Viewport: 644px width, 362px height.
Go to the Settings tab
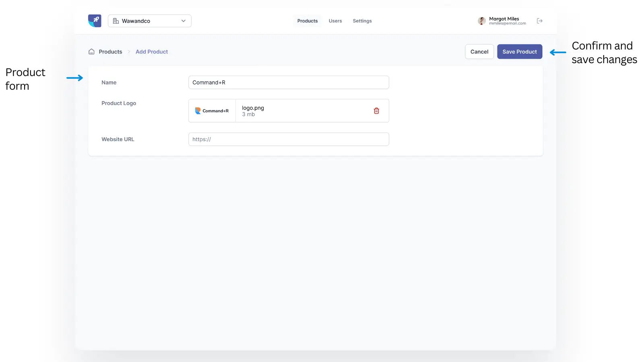coord(362,21)
